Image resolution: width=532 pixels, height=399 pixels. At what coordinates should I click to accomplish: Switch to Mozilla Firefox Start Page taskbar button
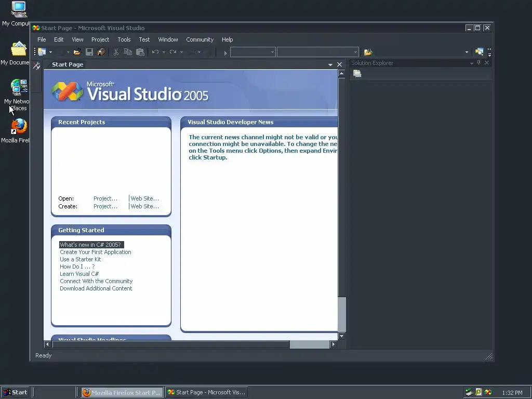pyautogui.click(x=122, y=393)
